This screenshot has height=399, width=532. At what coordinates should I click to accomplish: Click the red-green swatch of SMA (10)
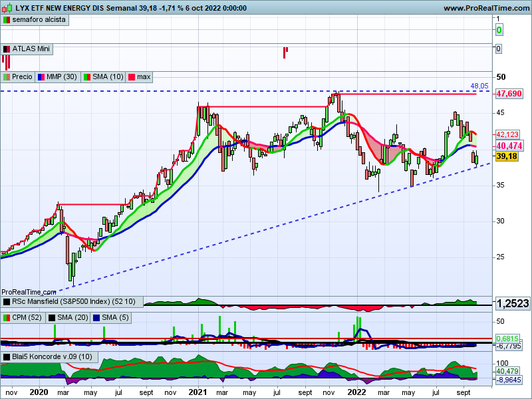pos(87,77)
